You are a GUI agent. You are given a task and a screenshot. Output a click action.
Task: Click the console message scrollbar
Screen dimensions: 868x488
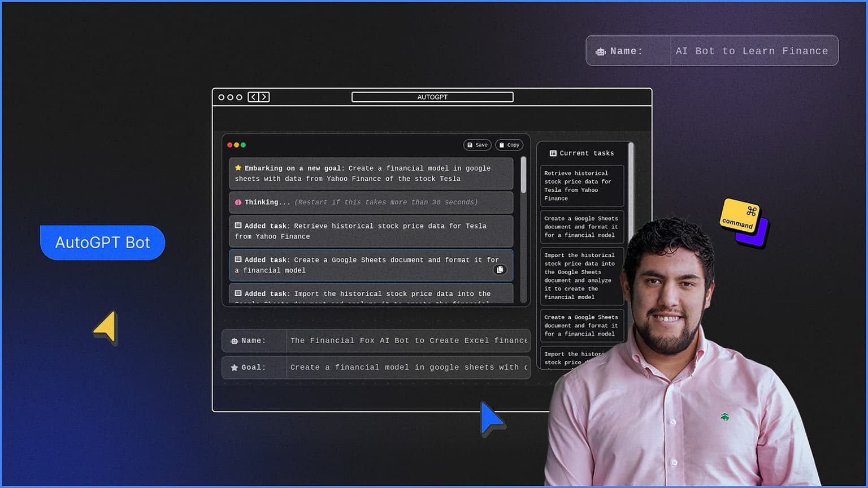(x=523, y=175)
